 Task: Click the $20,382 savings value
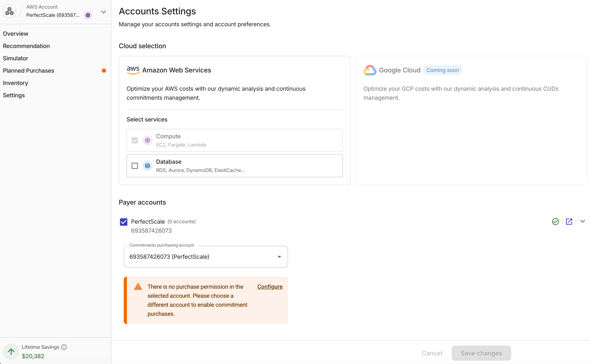[33, 356]
